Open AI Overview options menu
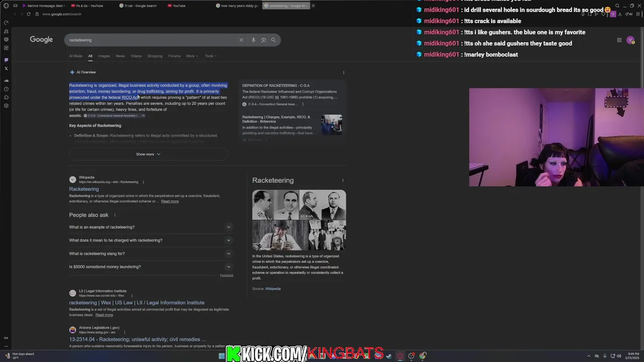The width and height of the screenshot is (644, 362). tap(344, 72)
